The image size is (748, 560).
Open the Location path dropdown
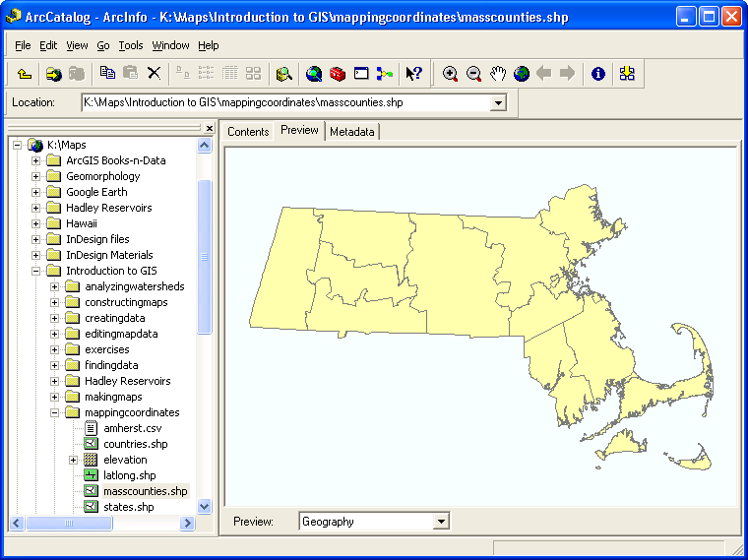point(498,102)
